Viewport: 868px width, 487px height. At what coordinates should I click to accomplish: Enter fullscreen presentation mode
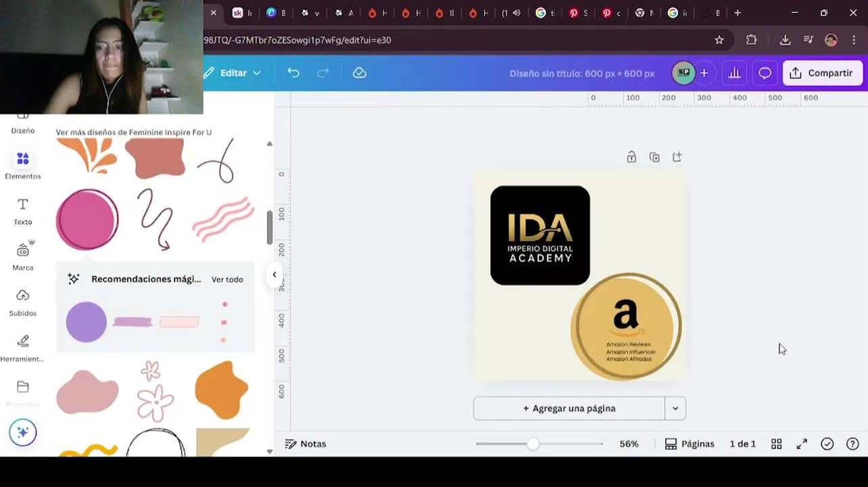tap(802, 444)
